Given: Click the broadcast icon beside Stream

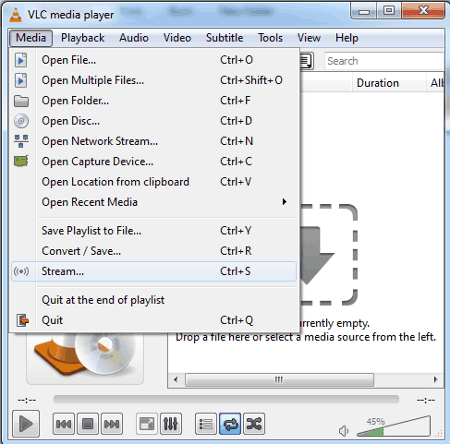Looking at the screenshot, I should 21,271.
